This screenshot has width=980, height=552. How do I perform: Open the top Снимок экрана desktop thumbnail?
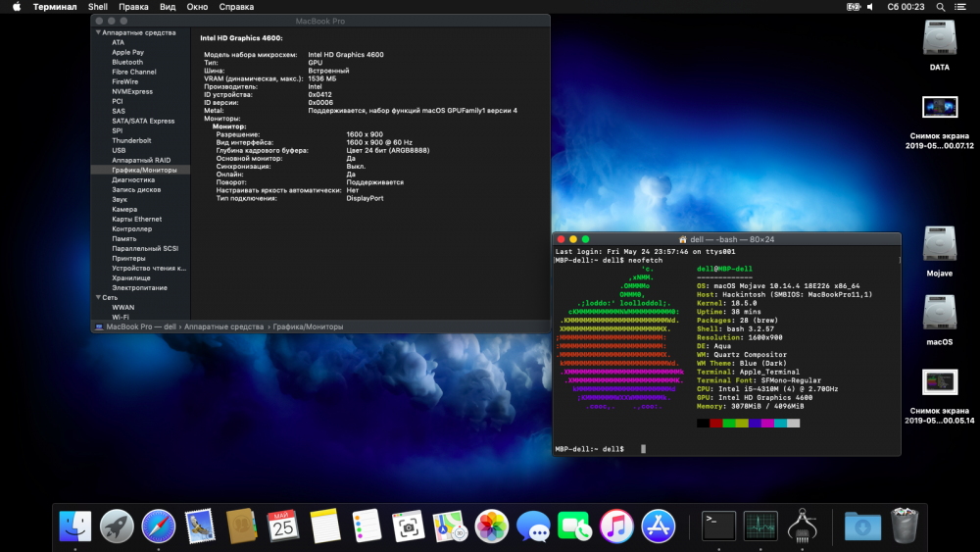[x=939, y=107]
